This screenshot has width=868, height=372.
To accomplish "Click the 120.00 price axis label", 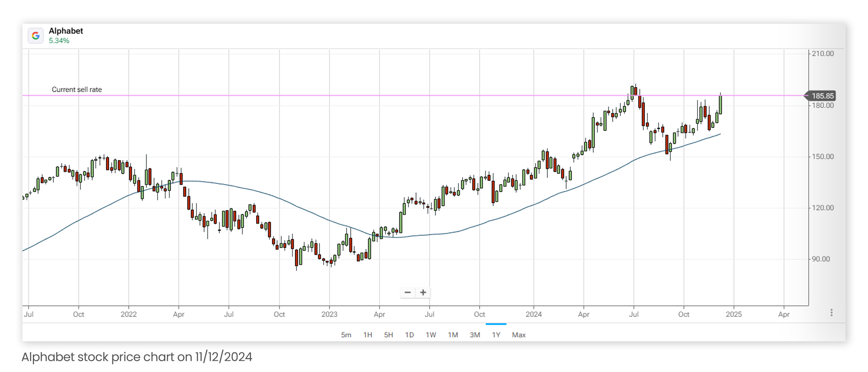I will coord(823,208).
